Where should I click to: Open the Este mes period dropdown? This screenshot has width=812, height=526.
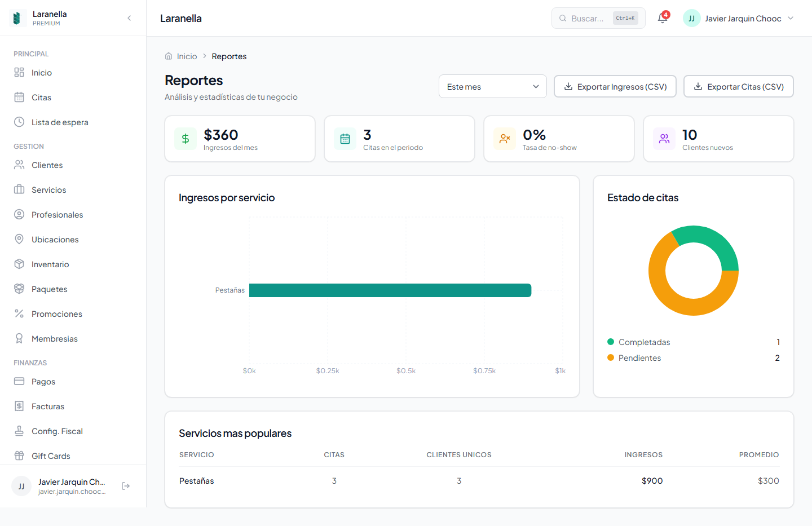tap(492, 87)
